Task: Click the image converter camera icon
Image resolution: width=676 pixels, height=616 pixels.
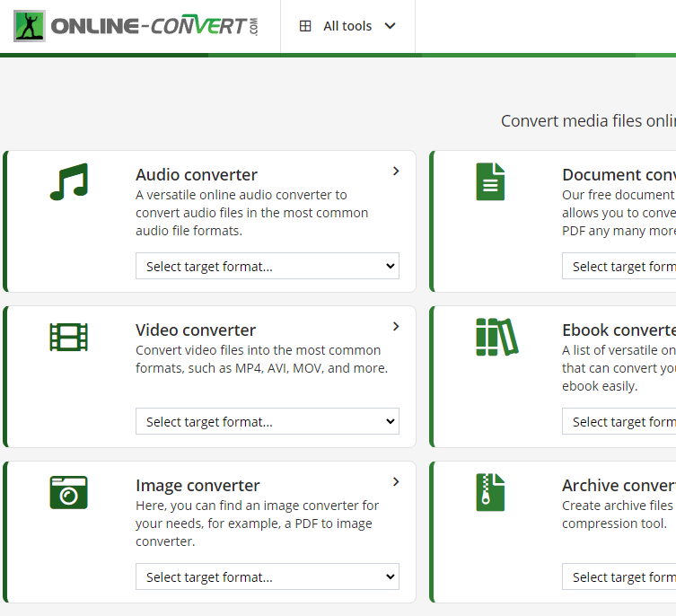Action: (x=69, y=492)
